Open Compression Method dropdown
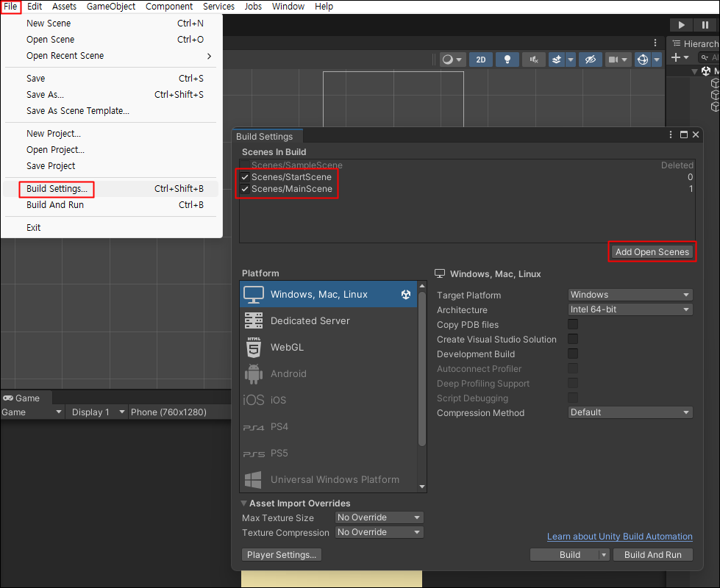Screen dimensions: 720x588 (x=630, y=412)
